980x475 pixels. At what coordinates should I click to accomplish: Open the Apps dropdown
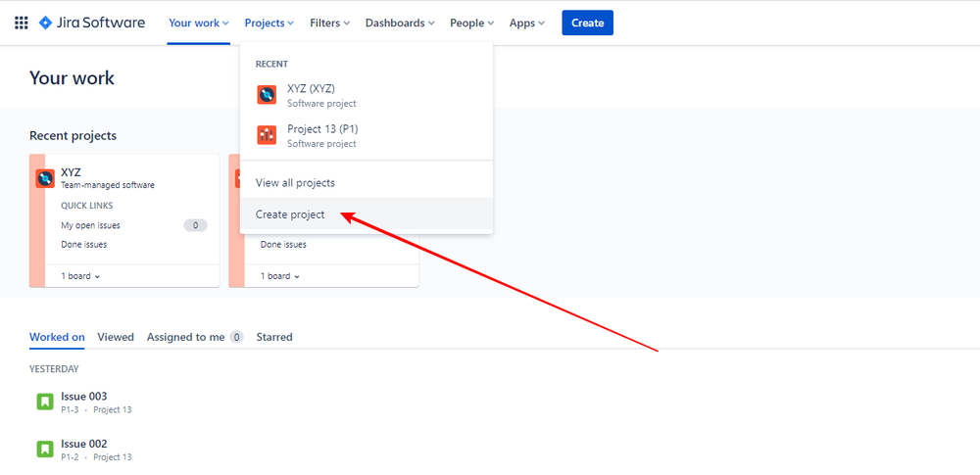[527, 24]
